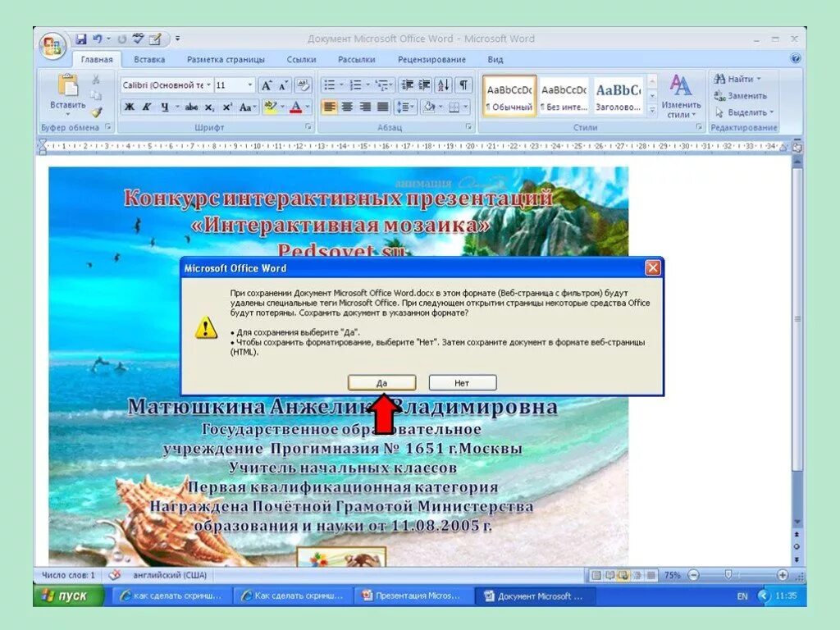
Task: Click the red font color button
Action: pos(295,107)
